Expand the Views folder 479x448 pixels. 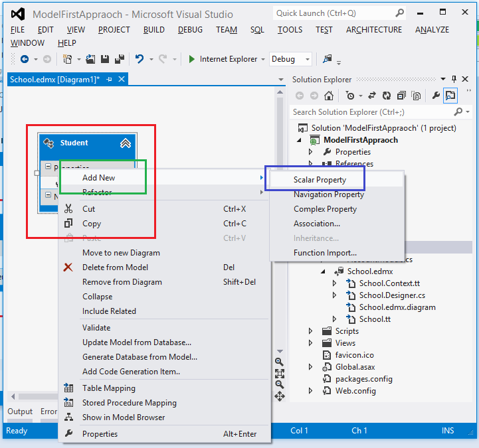point(310,343)
